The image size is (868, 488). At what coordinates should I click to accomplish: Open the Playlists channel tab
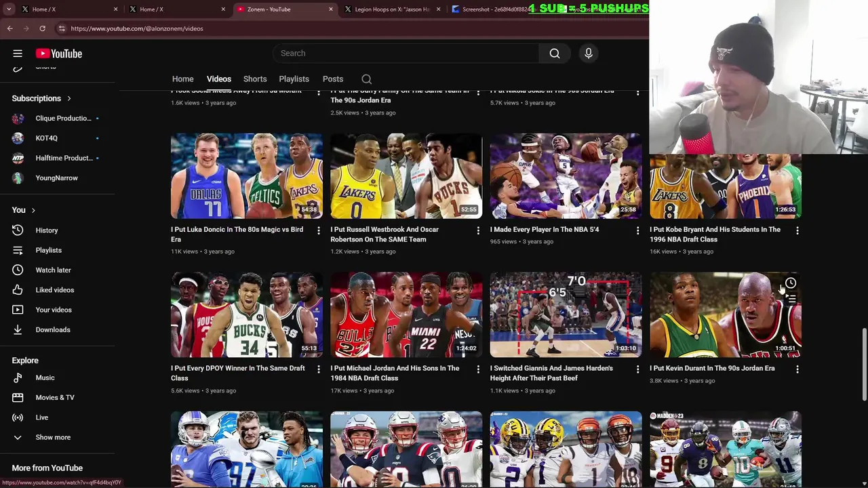(294, 79)
